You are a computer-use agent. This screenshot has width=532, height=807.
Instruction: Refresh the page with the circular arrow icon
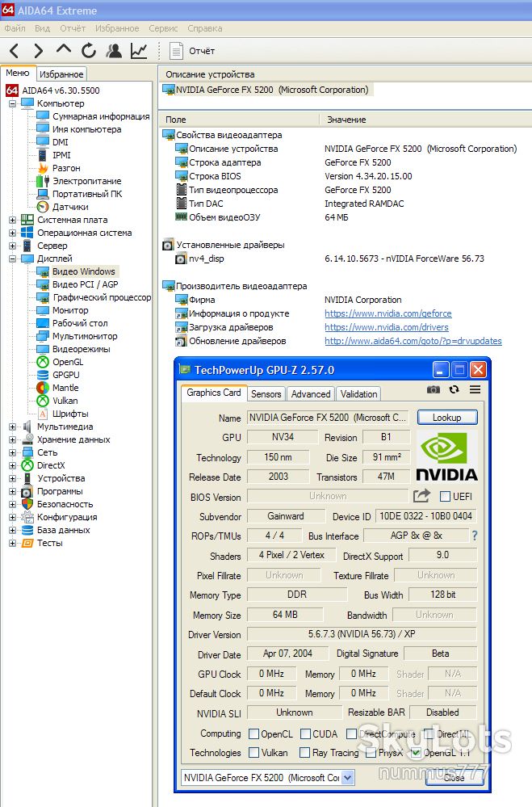[x=89, y=50]
